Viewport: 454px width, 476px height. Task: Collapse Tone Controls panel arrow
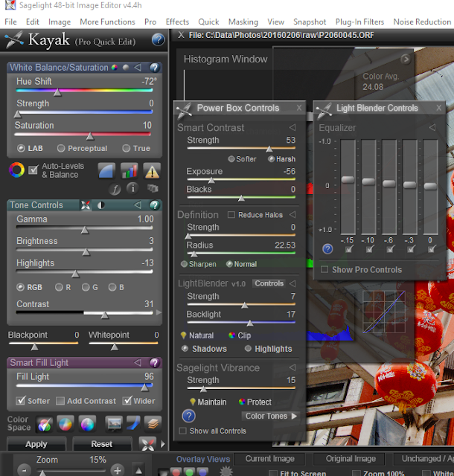138,205
